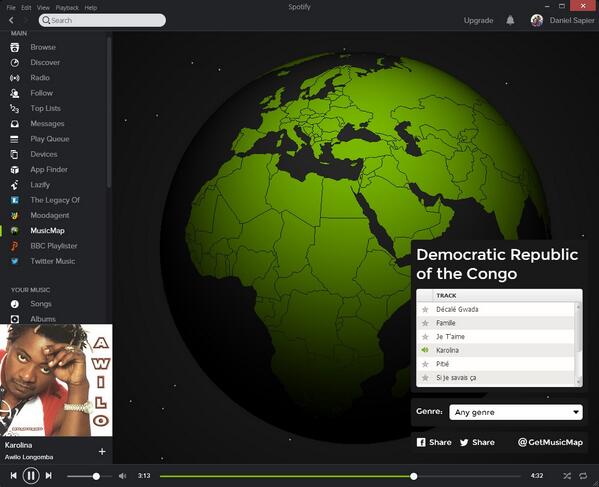Open the notifications bell icon
Image resolution: width=599 pixels, height=487 pixels.
[x=510, y=20]
